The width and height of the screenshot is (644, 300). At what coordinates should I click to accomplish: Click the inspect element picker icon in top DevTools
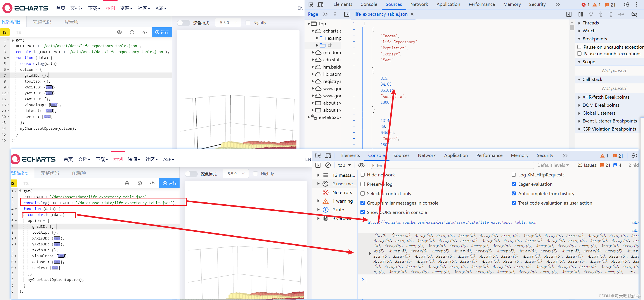(x=310, y=5)
